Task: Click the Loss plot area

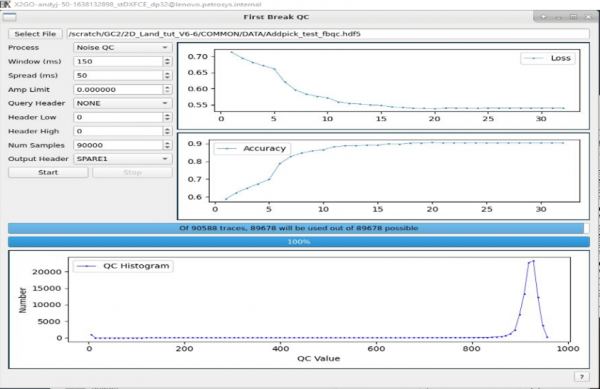Action: [x=397, y=80]
